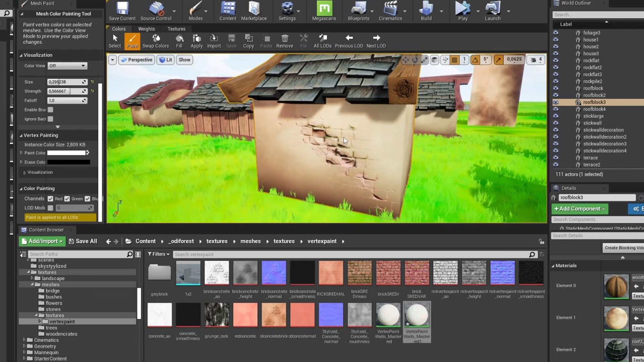Switch to the Weights tab
This screenshot has height=362, width=644.
(x=146, y=29)
